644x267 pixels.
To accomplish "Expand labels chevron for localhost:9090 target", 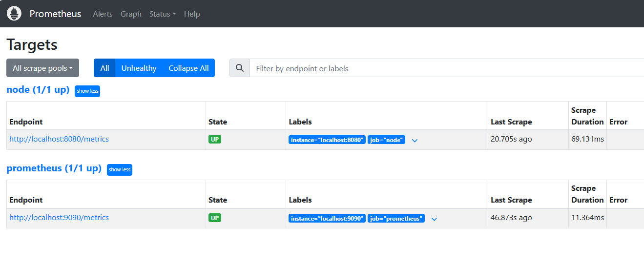I will coord(434,219).
